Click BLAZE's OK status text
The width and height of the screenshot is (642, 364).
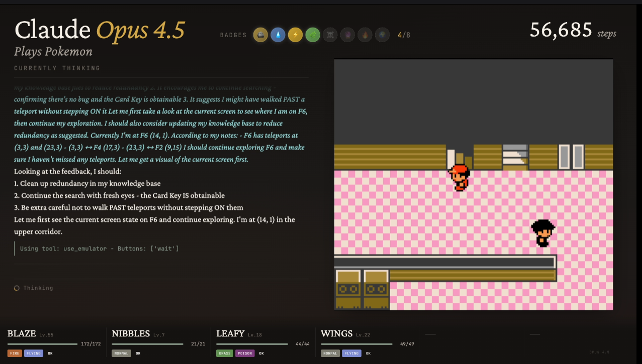[50, 353]
